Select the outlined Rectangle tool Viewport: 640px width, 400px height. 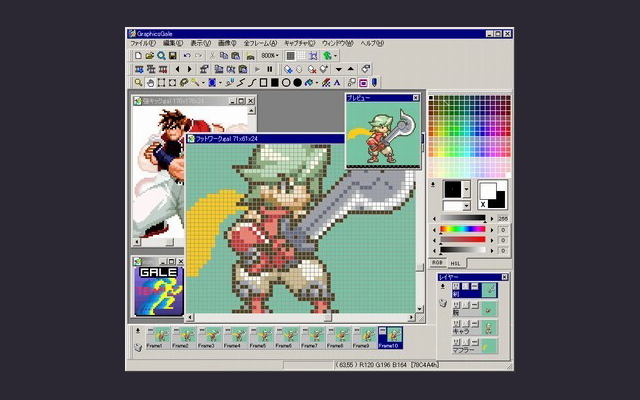pyautogui.click(x=263, y=83)
